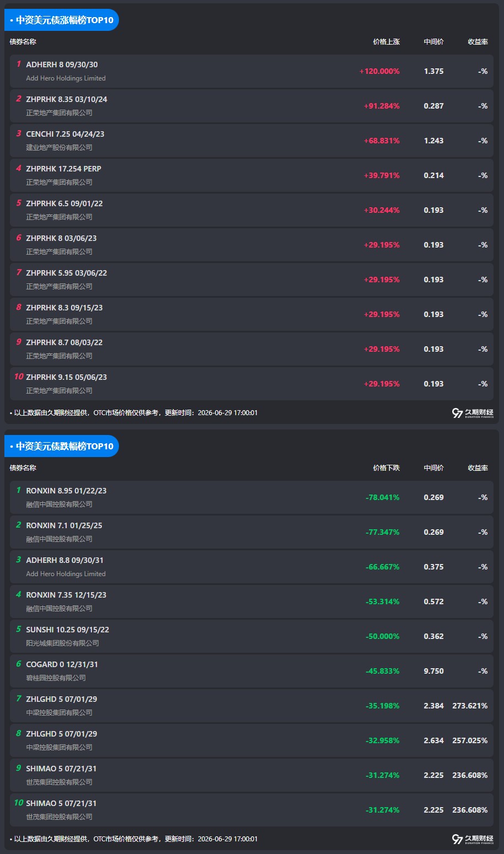Click the 价格下跌 column header
Screen dimensions: 504x854
pos(386,468)
